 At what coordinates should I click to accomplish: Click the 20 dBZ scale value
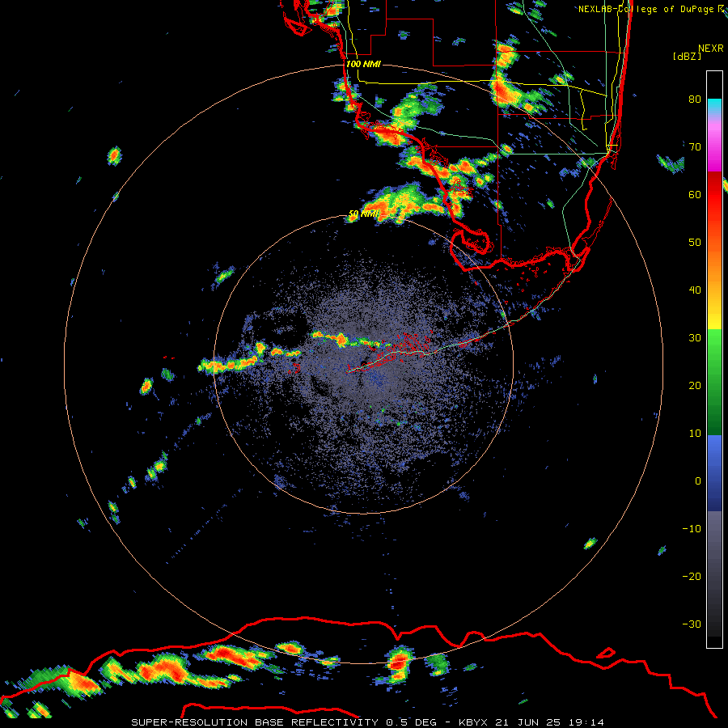click(695, 386)
